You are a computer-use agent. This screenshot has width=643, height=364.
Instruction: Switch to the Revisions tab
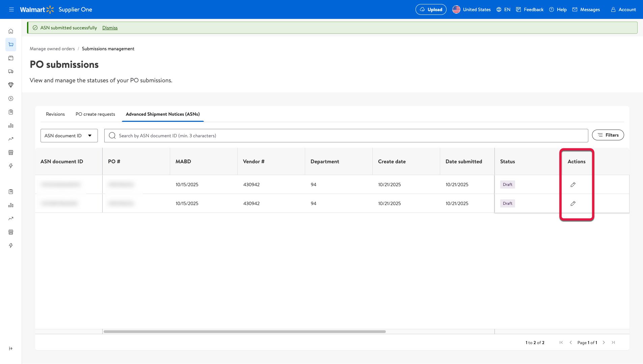pos(55,114)
